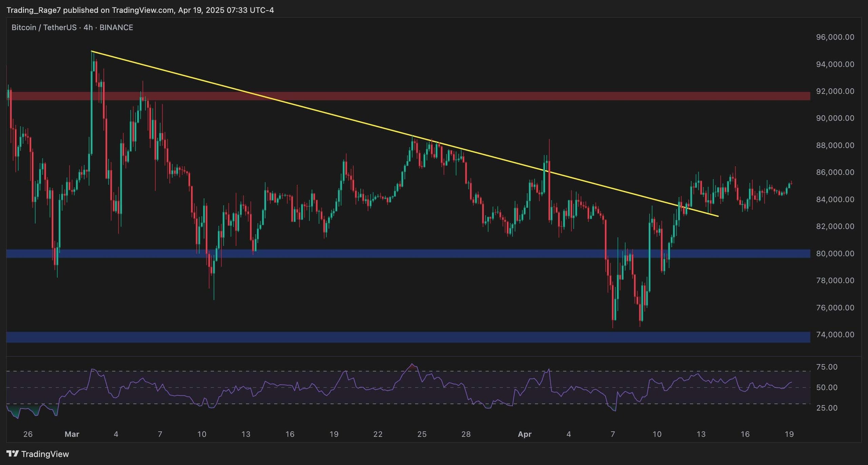Click the 76,000.00 price axis label
This screenshot has height=465, width=868.
pyautogui.click(x=835, y=308)
